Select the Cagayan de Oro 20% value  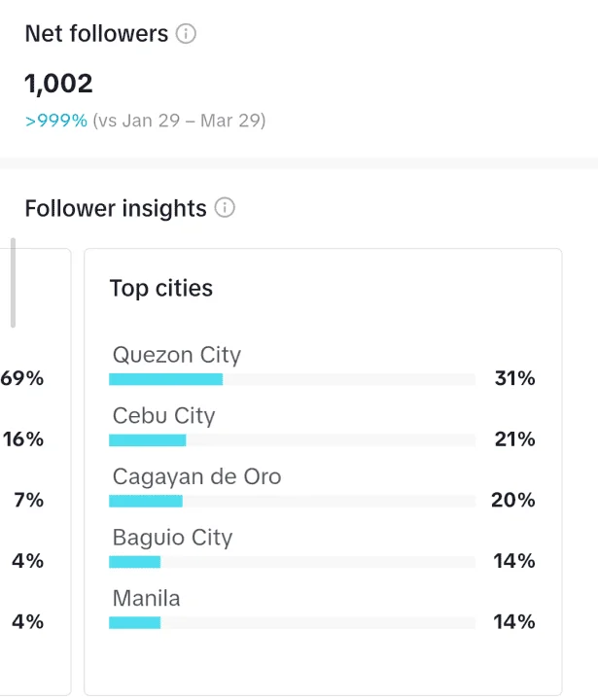pos(512,500)
